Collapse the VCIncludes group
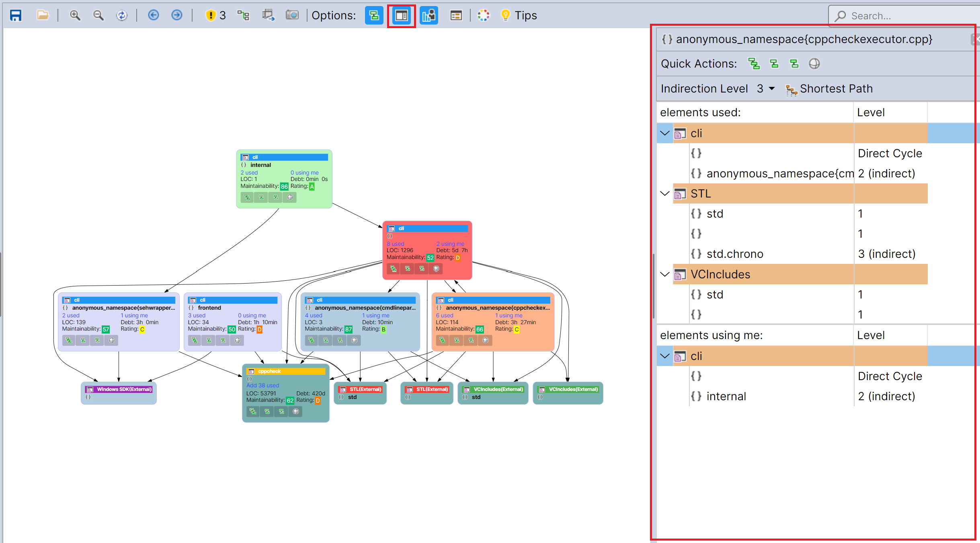The height and width of the screenshot is (543, 980). click(x=664, y=274)
